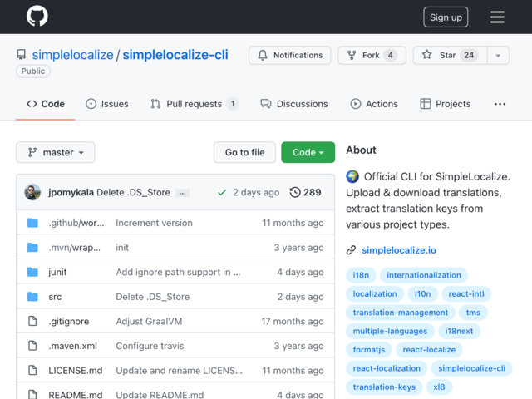The width and height of the screenshot is (532, 399).
Task: Click the green check status icon
Action: click(222, 192)
